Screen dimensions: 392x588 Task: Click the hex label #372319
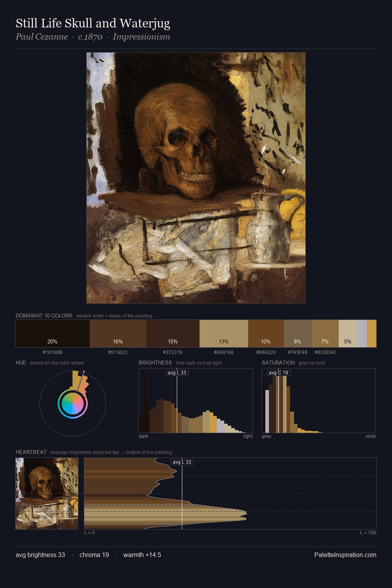coord(172,352)
